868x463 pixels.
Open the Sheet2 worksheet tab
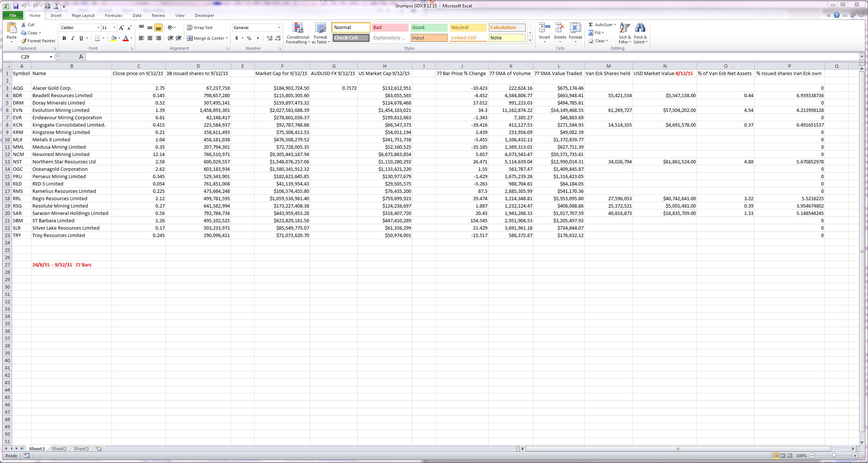tap(59, 449)
